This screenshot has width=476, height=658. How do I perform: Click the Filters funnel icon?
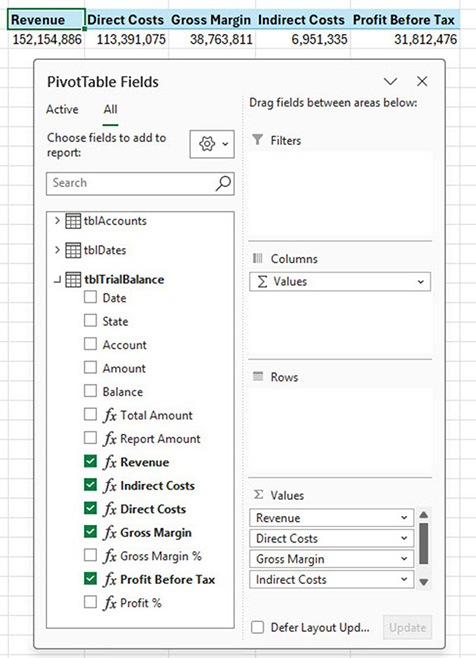click(258, 140)
